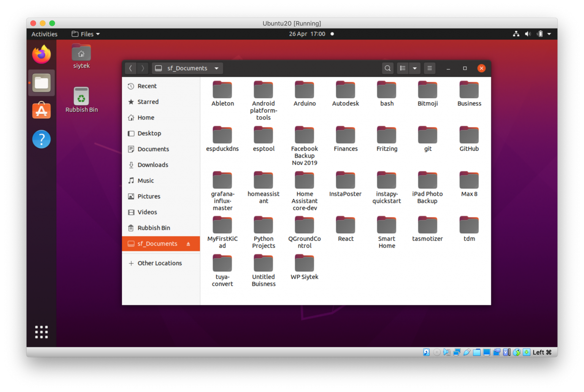
Task: Select Downloads in the sidebar
Action: (152, 165)
